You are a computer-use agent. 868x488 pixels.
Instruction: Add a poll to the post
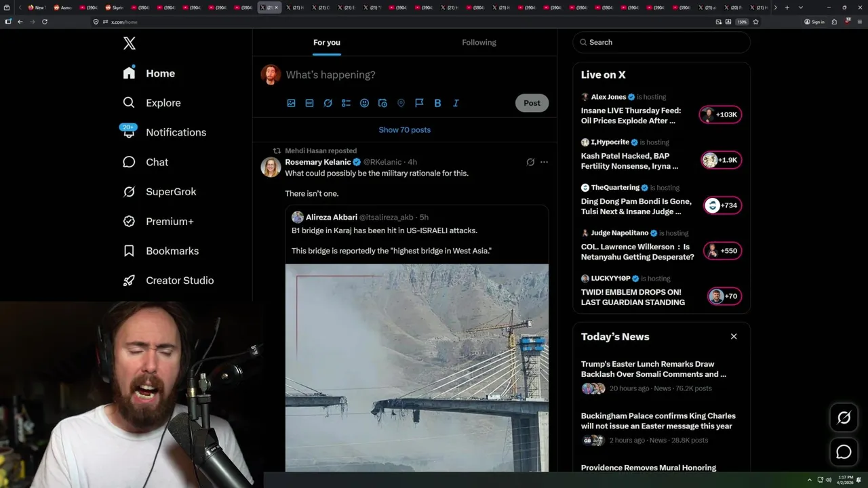point(346,103)
